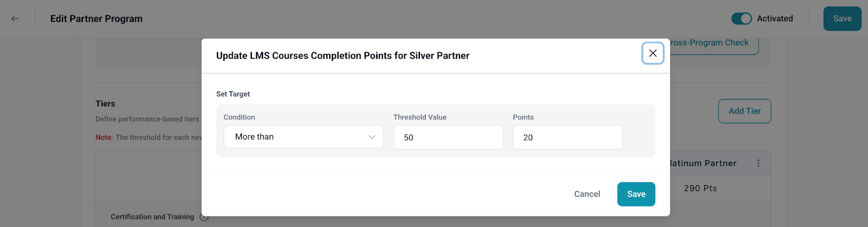The height and width of the screenshot is (227, 868).
Task: Click the chevron arrow in Condition field
Action: [x=372, y=137]
